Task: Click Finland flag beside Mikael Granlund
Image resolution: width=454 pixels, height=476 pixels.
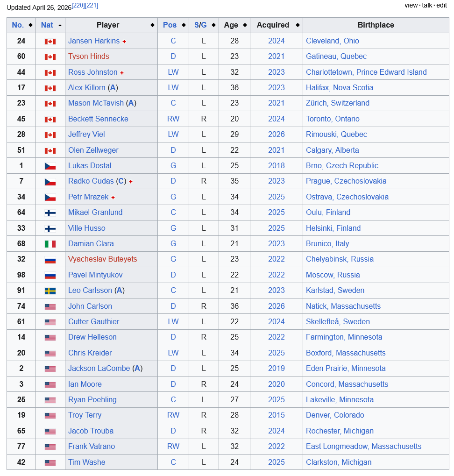Action: pos(50,213)
